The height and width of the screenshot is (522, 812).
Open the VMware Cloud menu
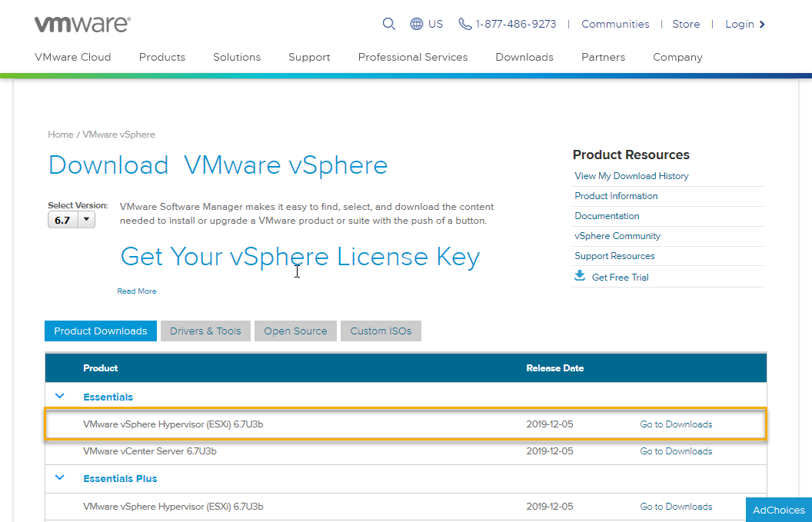click(73, 57)
